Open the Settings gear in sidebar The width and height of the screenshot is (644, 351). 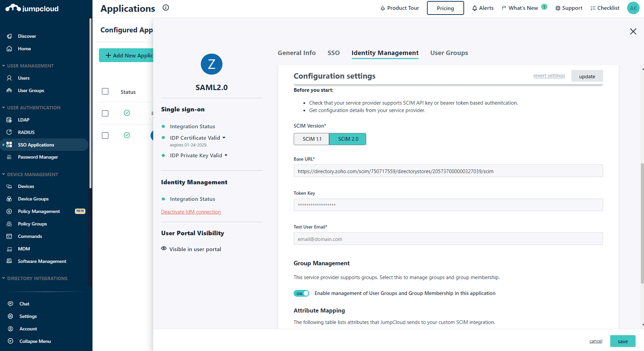[x=10, y=316]
